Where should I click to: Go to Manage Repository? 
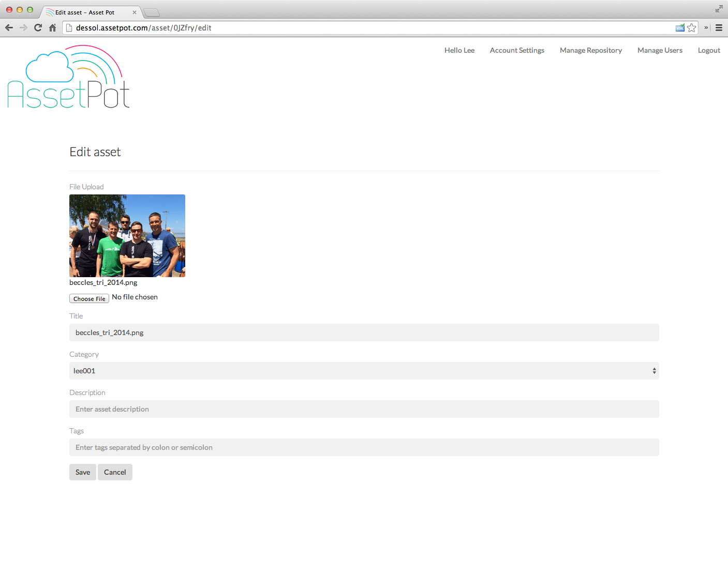591,50
